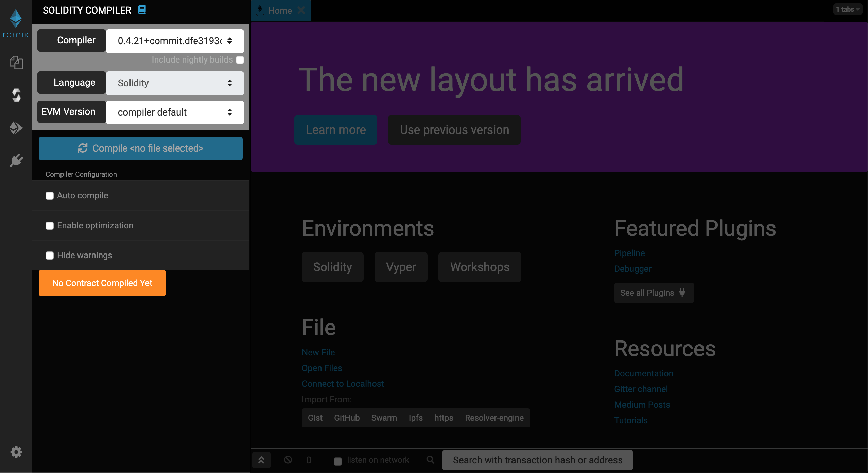
Task: Open compiler documentation book icon
Action: [142, 10]
